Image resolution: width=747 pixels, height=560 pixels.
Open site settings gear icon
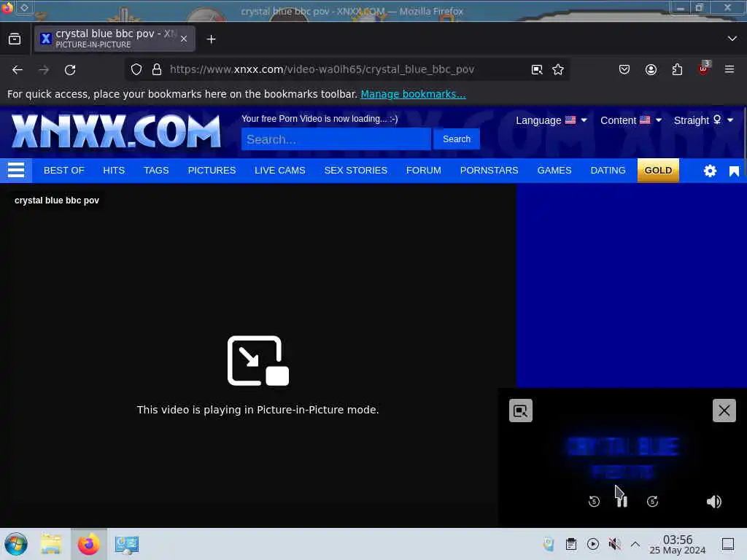(x=710, y=171)
